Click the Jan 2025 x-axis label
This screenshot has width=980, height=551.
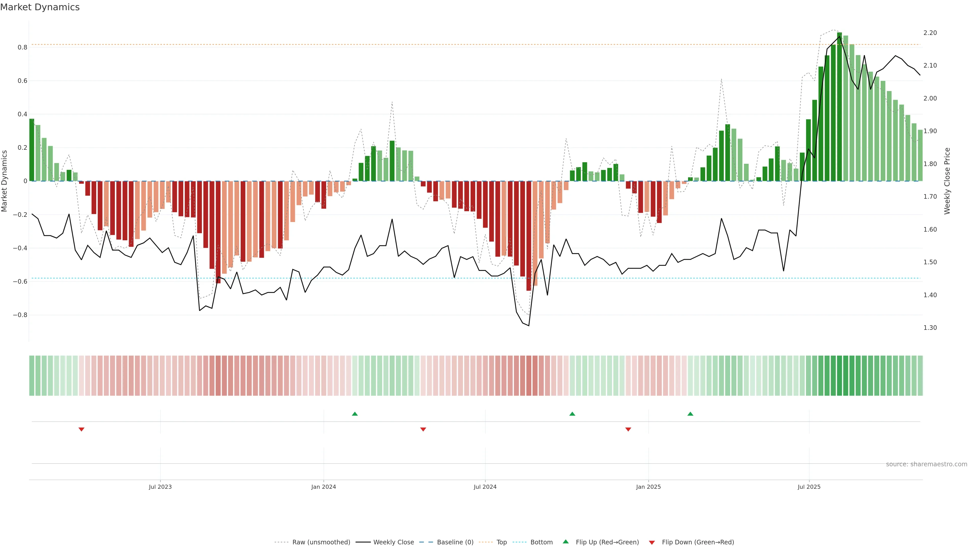pos(648,487)
